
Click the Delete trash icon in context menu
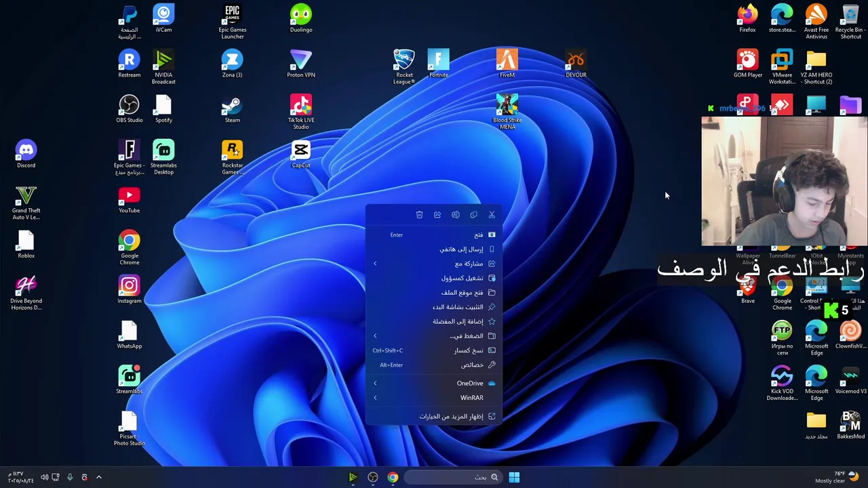[419, 215]
